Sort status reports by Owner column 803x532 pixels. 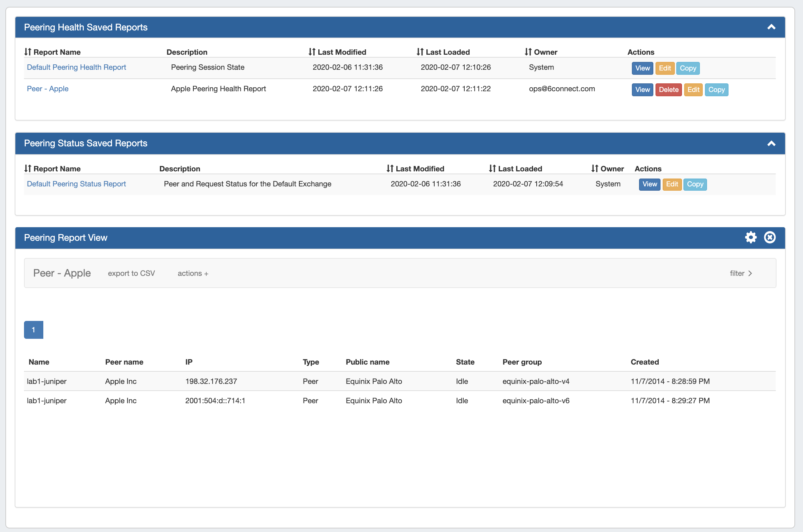pos(608,169)
